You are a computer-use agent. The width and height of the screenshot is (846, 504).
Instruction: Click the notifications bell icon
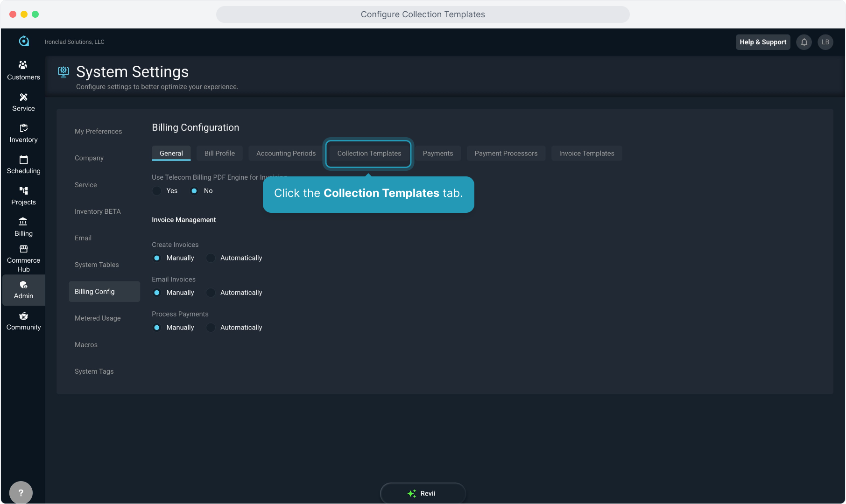(x=804, y=42)
